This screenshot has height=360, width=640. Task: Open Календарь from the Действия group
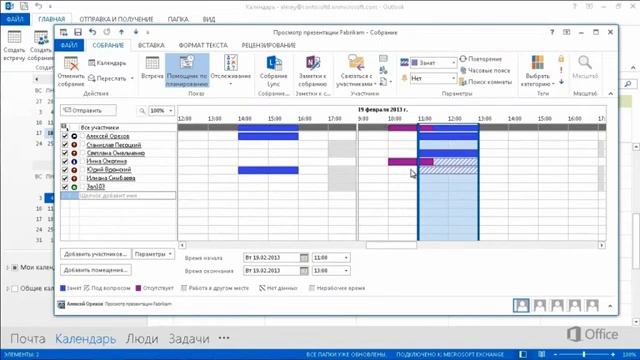tap(107, 63)
